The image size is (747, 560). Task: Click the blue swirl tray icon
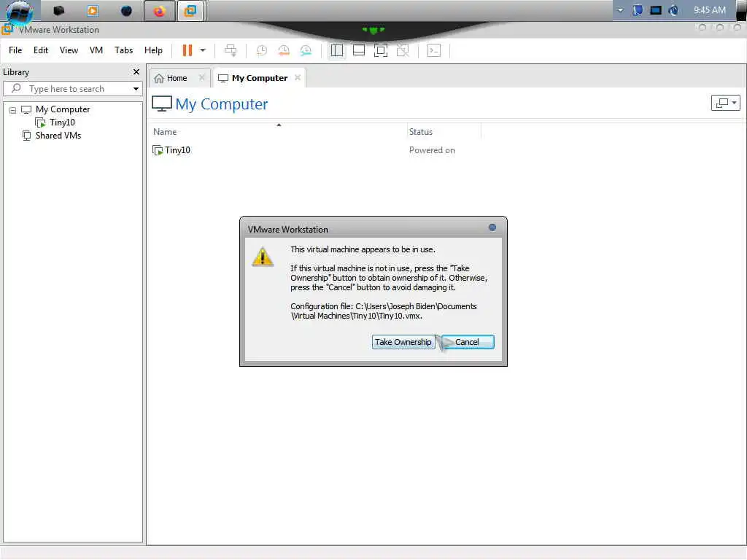673,10
